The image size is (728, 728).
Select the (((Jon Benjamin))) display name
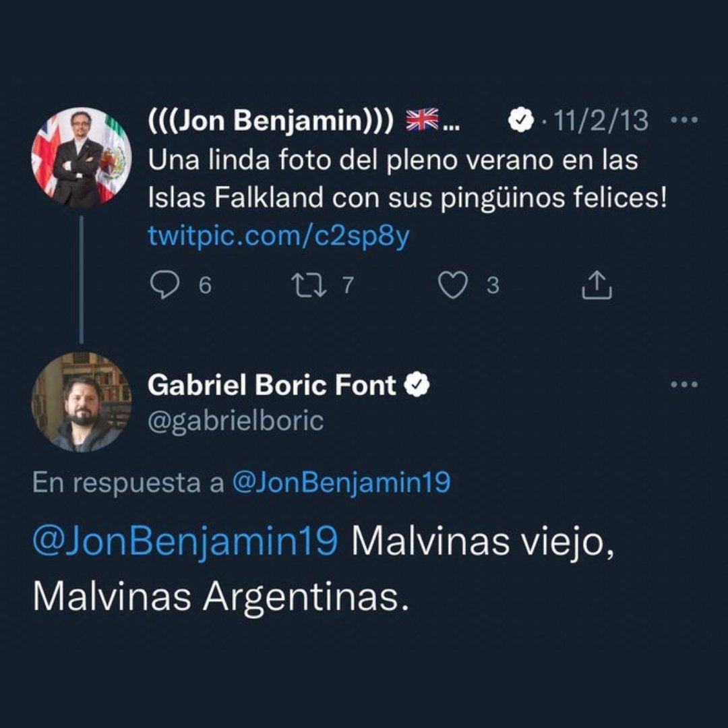click(270, 121)
